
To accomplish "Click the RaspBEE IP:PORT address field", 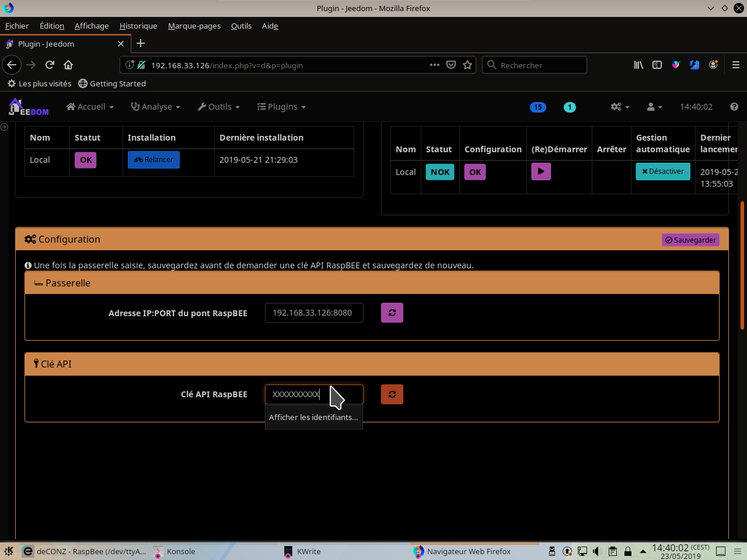I will [314, 313].
